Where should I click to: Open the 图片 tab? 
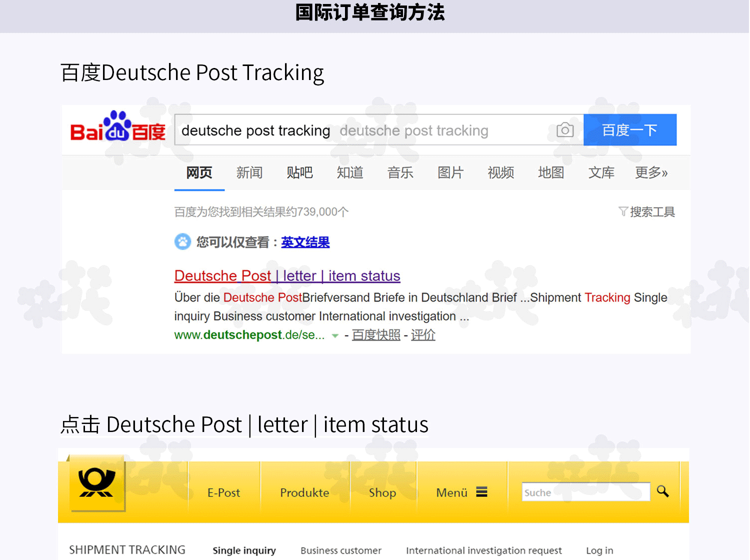pyautogui.click(x=450, y=172)
